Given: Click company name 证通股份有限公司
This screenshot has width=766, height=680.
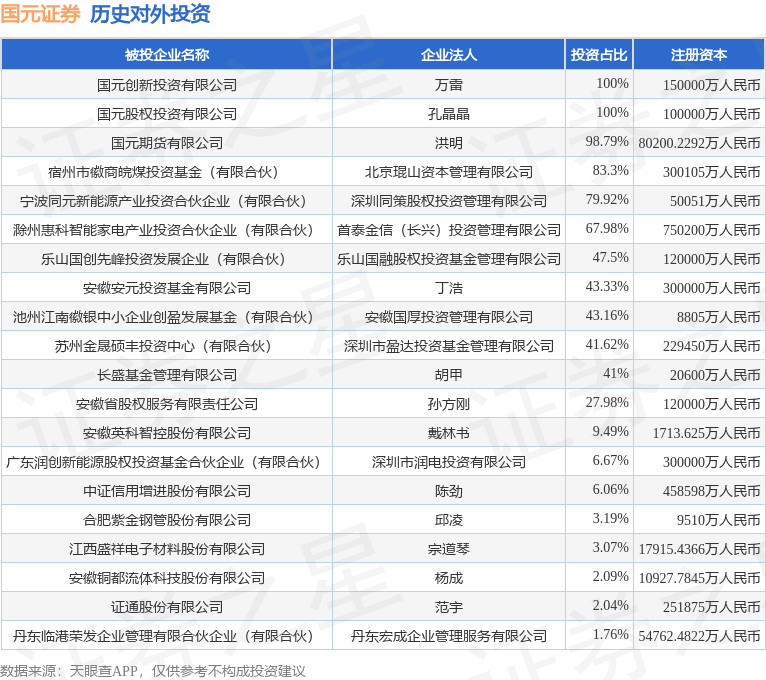Looking at the screenshot, I should (x=167, y=607).
